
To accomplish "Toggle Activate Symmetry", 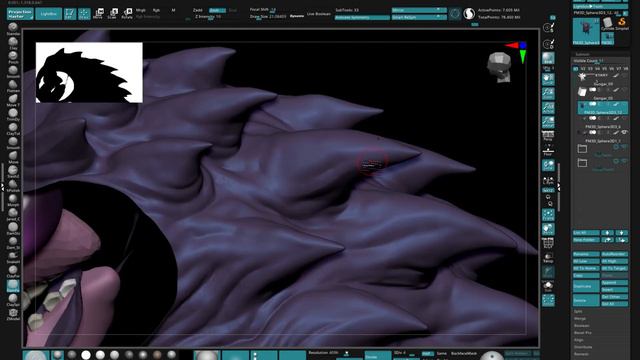I will click(x=362, y=18).
